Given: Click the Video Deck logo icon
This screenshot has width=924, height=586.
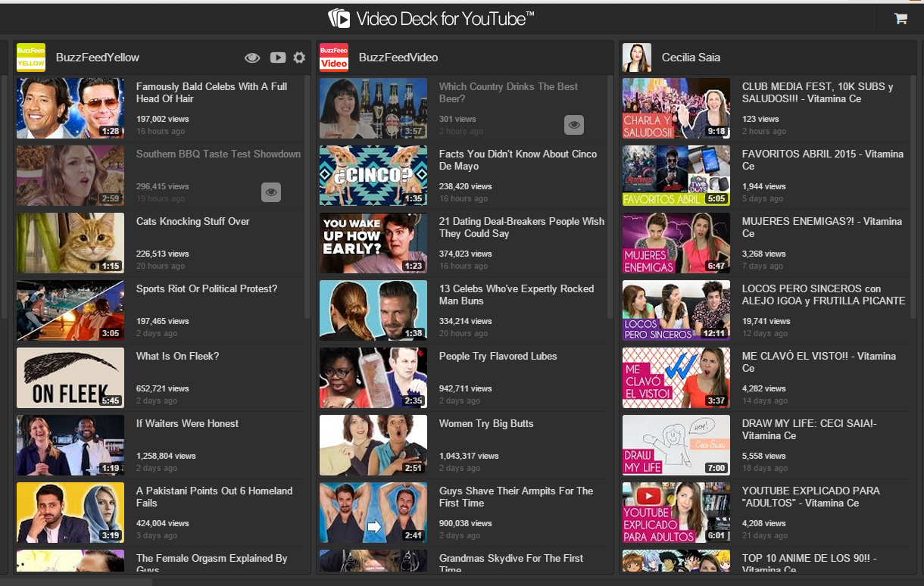Looking at the screenshot, I should tap(339, 18).
